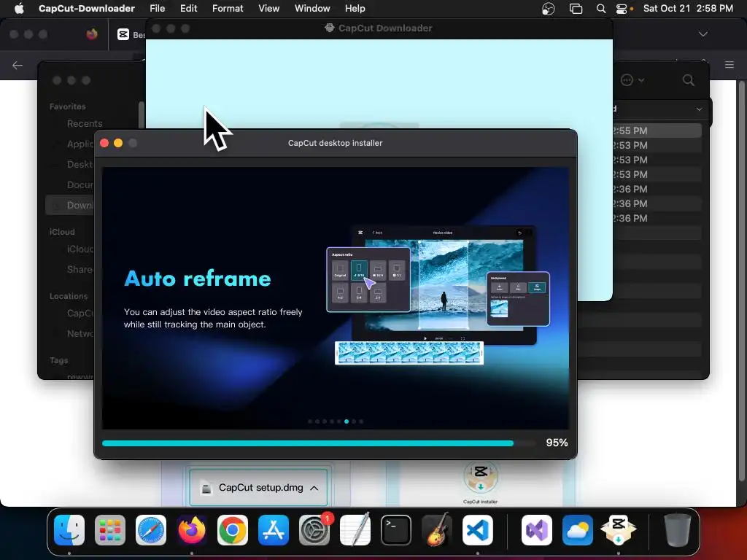Open Visual Studio Code from the Dock
Image resolution: width=747 pixels, height=560 pixels.
(477, 530)
